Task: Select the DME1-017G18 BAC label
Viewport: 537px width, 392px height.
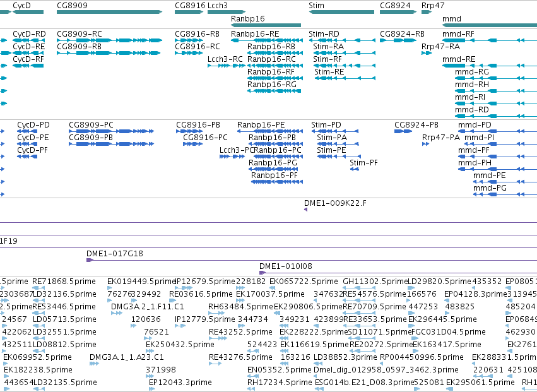Action: point(115,254)
